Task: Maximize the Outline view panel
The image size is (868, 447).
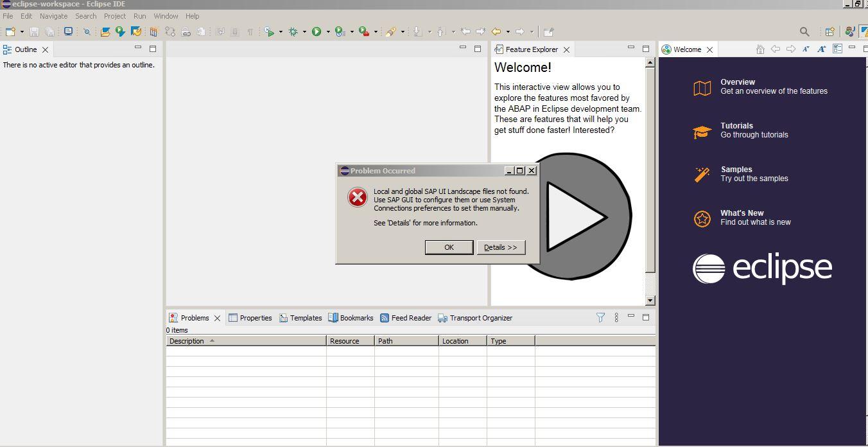Action: tap(153, 48)
